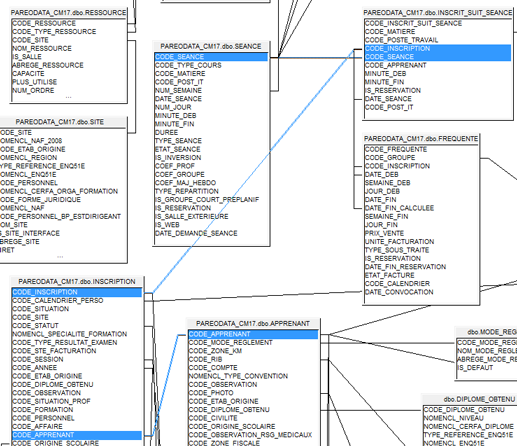
Task: Select the PAREODATA_CM17.dbo.FREQUENTE table header
Action: click(x=421, y=139)
